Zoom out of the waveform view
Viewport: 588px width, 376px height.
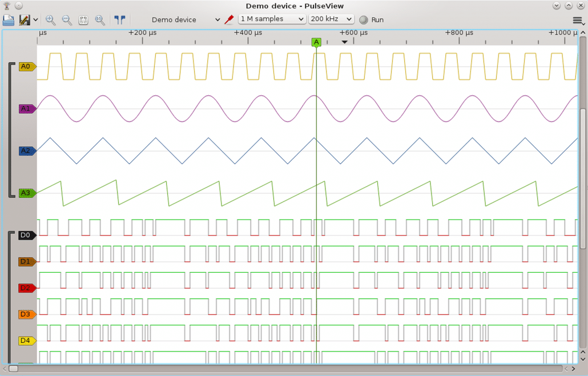(67, 20)
